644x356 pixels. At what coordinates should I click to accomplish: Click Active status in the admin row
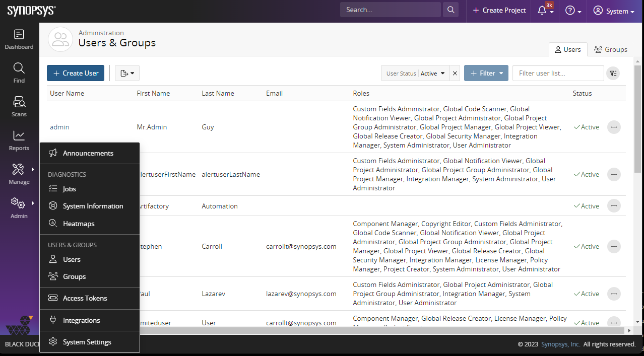point(586,127)
